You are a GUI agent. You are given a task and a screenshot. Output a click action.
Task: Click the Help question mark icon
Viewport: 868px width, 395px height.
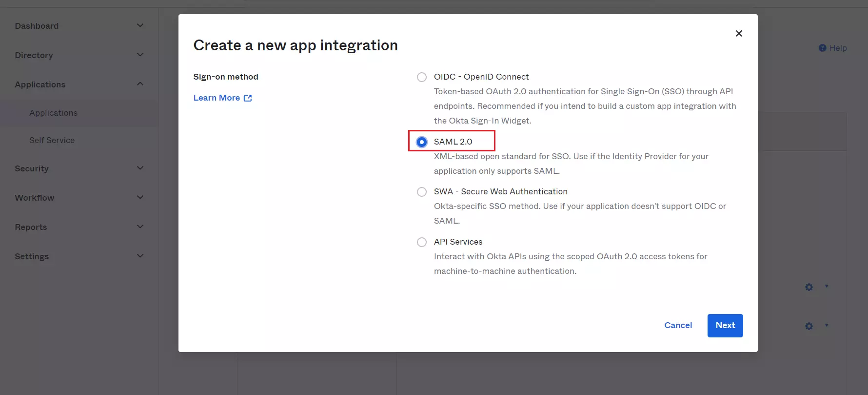[822, 48]
